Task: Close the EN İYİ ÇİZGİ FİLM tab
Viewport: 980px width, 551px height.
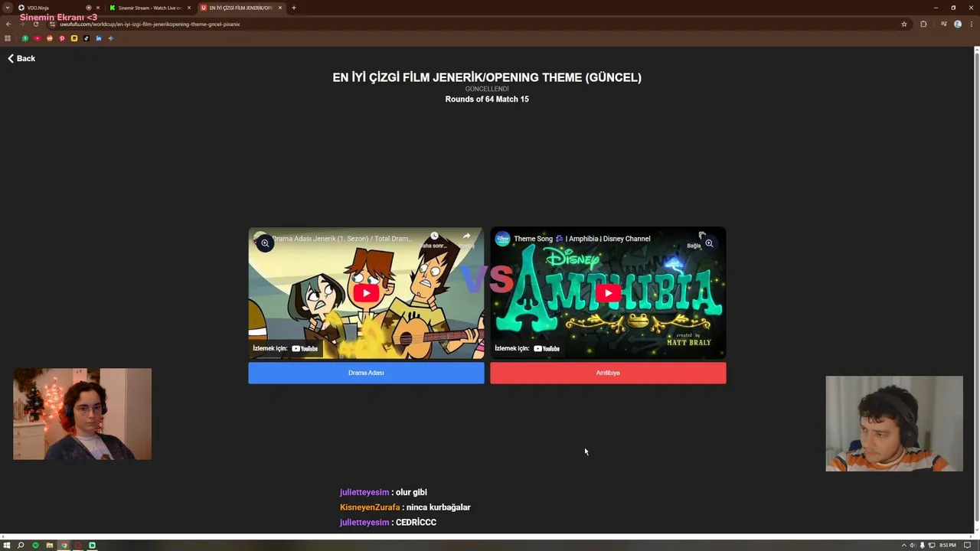Action: [x=280, y=8]
